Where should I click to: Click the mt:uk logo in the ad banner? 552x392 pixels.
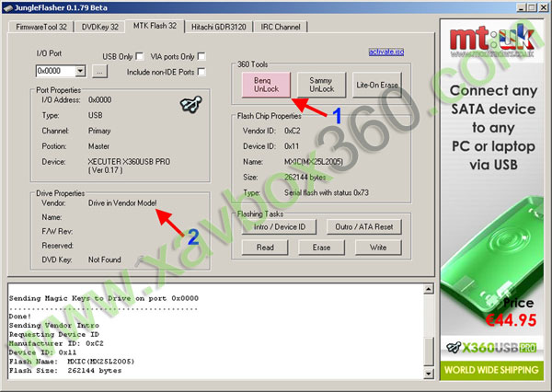pos(492,39)
